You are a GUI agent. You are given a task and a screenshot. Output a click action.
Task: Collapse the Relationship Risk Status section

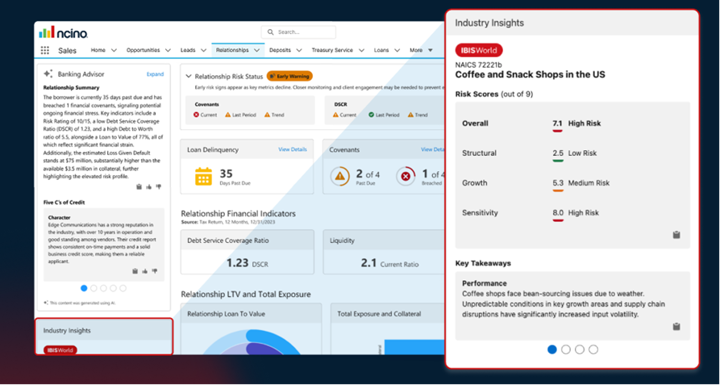188,77
